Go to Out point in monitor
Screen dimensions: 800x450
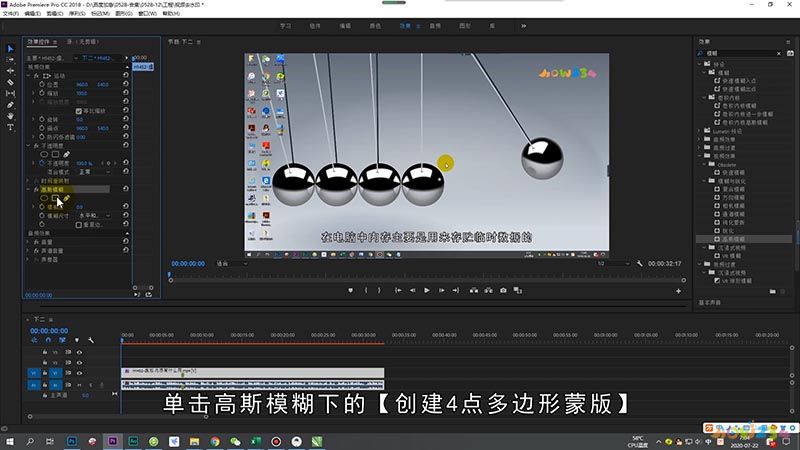456,290
